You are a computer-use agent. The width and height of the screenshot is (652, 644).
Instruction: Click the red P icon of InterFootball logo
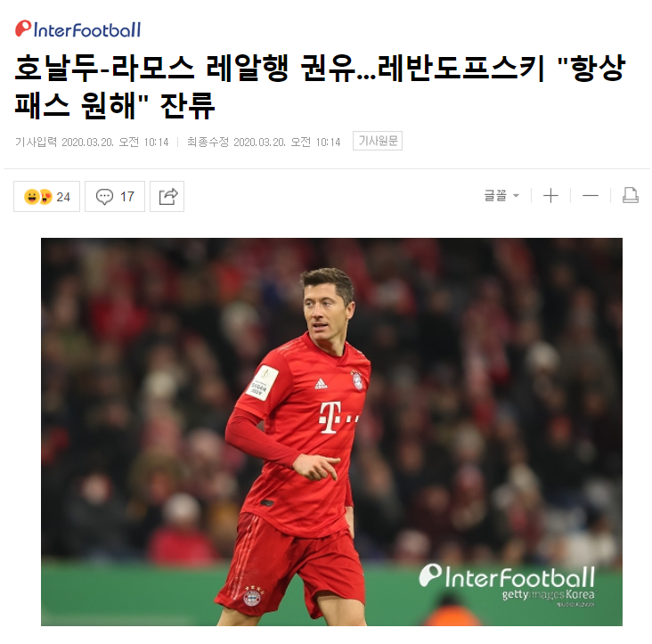23,29
